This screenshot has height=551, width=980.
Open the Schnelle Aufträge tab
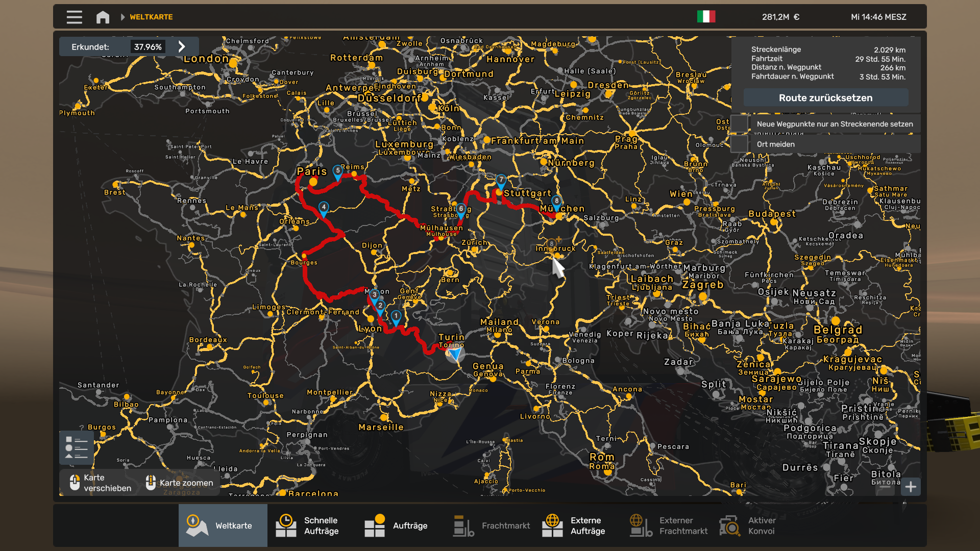pos(312,525)
